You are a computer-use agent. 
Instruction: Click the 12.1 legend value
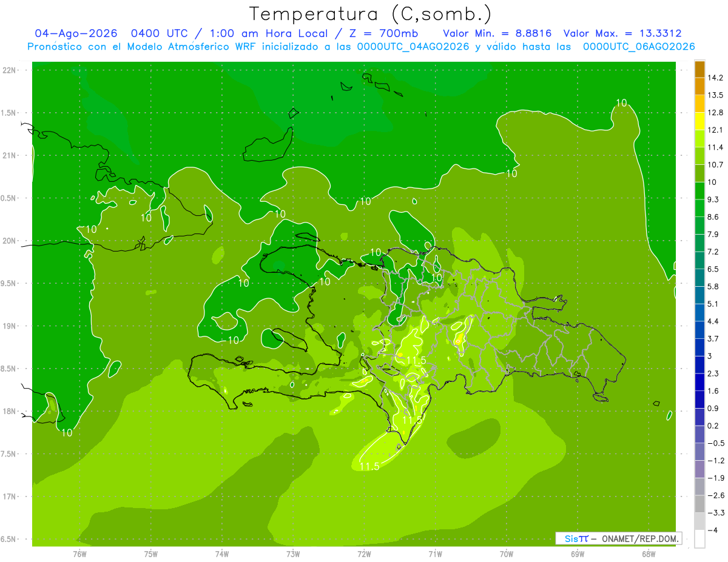[x=715, y=130]
